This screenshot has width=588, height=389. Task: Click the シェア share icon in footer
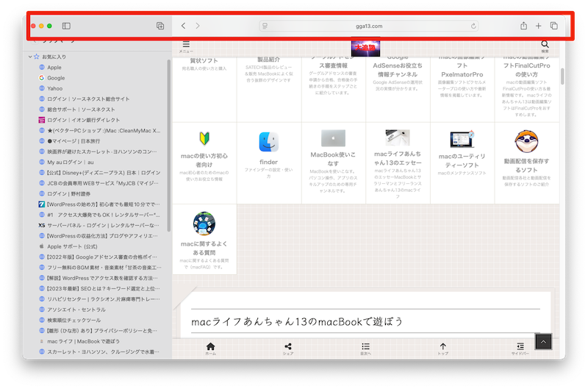pyautogui.click(x=288, y=348)
